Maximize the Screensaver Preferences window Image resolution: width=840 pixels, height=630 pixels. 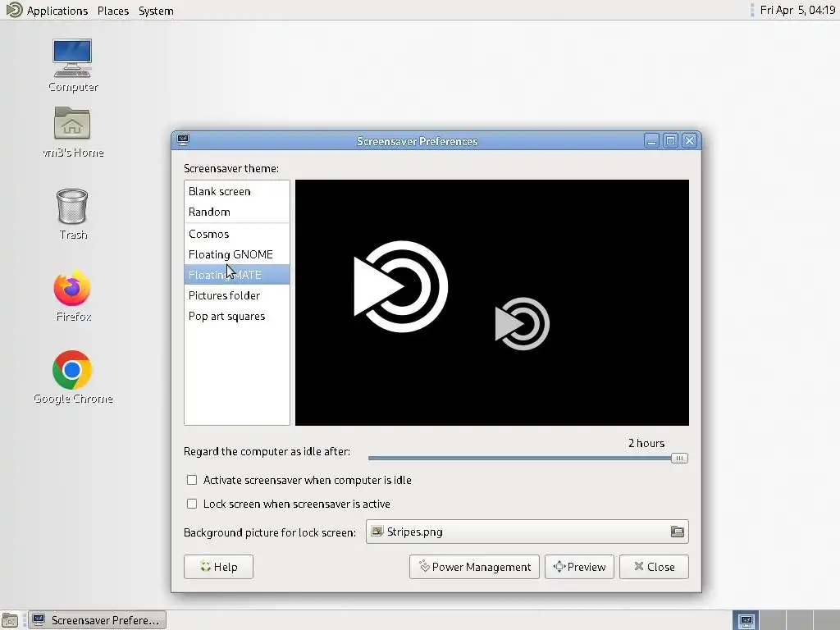[670, 141]
